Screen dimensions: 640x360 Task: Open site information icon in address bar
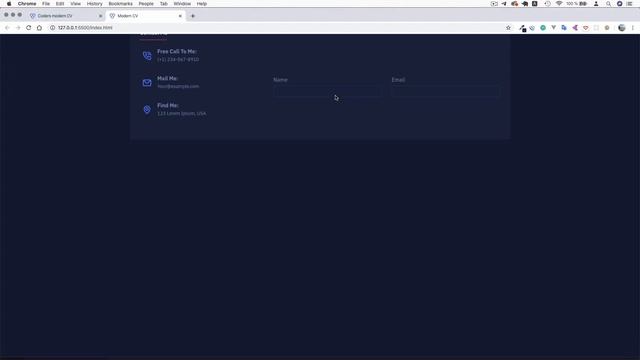point(52,28)
